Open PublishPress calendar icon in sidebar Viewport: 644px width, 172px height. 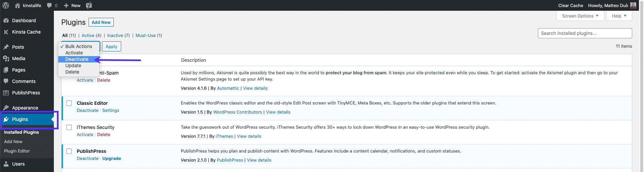pos(6,93)
